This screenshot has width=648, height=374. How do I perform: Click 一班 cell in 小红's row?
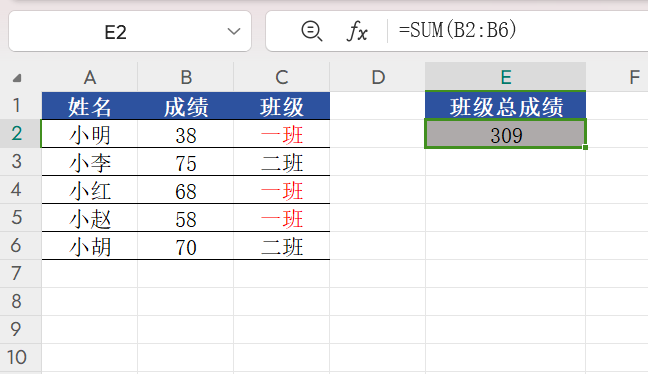[x=282, y=190]
